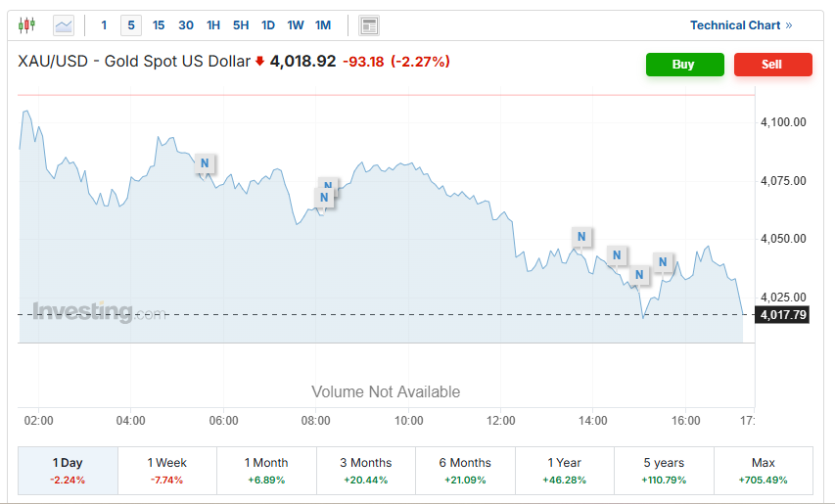
Task: Expand Technical Chart via double chevron
Action: (789, 25)
